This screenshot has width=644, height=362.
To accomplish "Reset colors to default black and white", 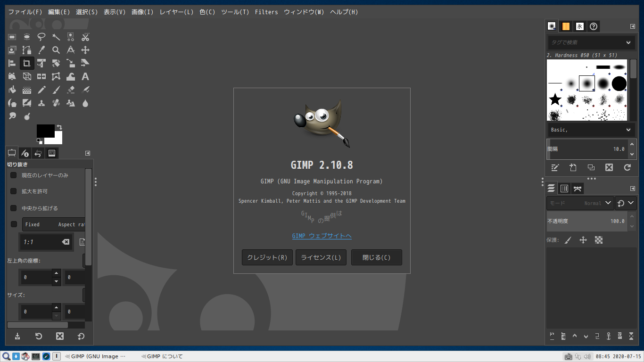I will tap(40, 141).
